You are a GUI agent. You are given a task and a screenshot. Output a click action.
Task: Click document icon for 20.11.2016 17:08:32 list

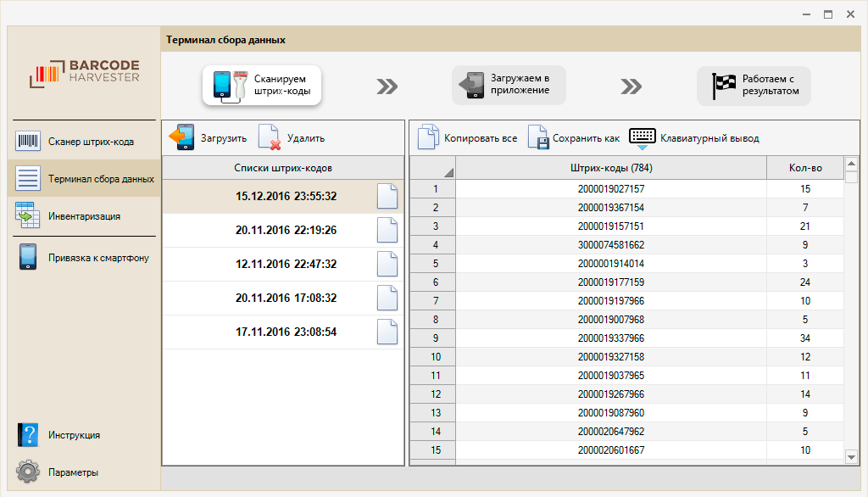(387, 298)
